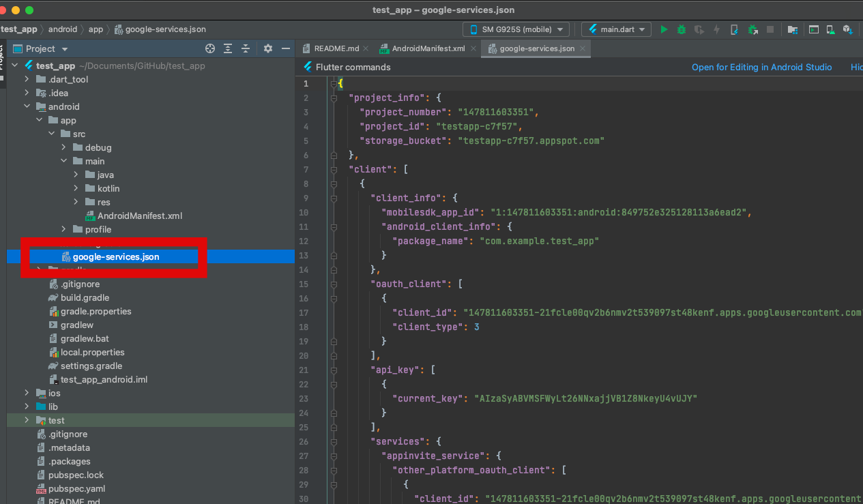Select gradlew.bat in the project tree
Image resolution: width=863 pixels, height=504 pixels.
click(x=85, y=338)
